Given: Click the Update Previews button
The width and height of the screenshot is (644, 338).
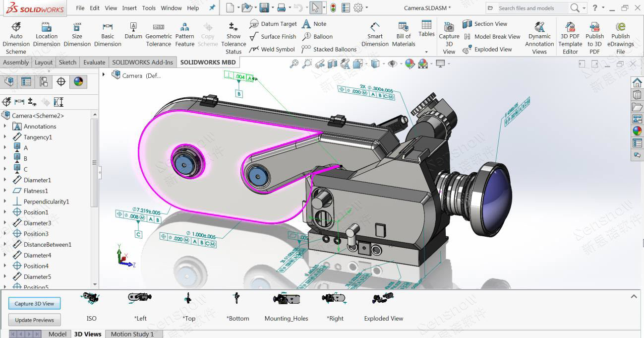Looking at the screenshot, I should (x=34, y=320).
